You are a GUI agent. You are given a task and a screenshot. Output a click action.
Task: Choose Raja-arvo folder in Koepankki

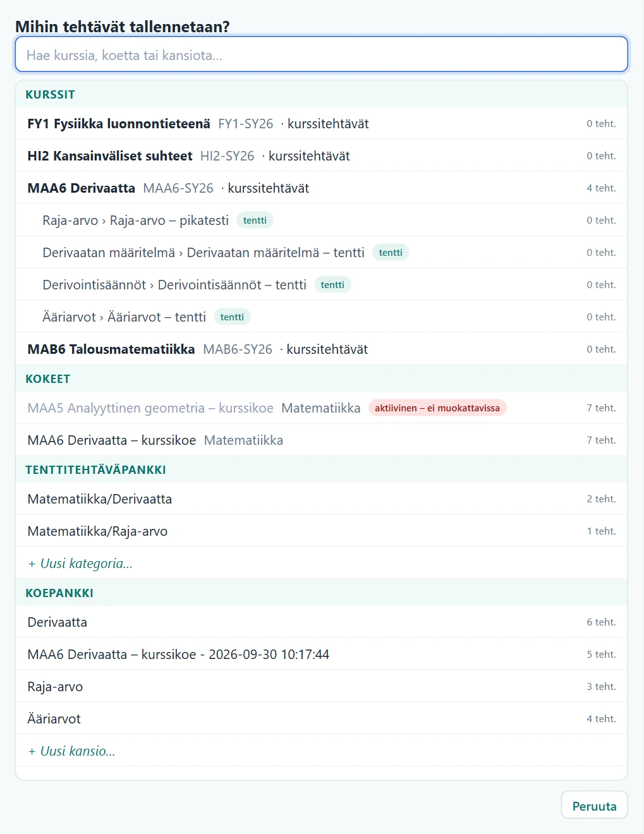pos(321,686)
